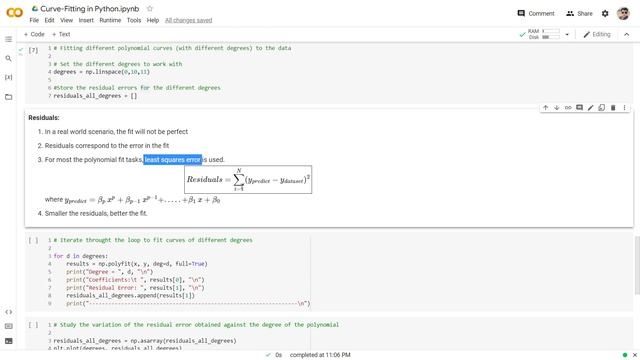Viewport: 640px width, 360px height.
Task: Open the View menu
Action: point(67,20)
